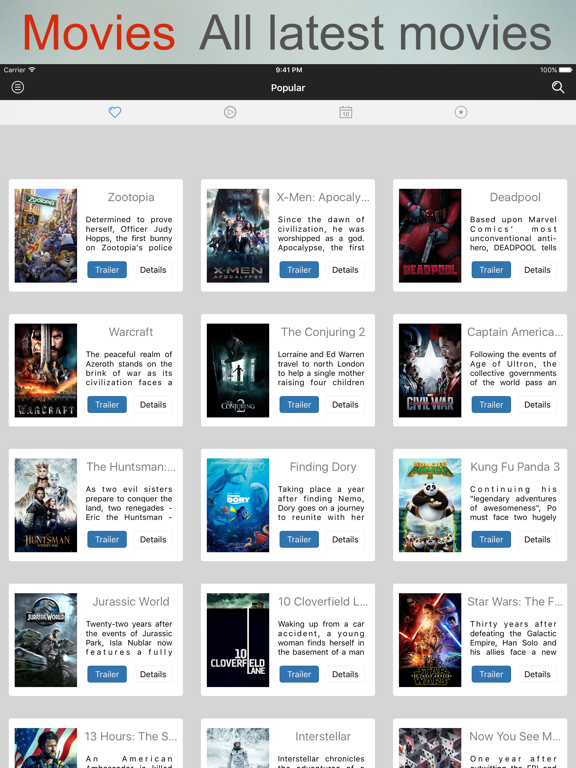Open Zootopia details
Viewport: 576px width, 768px height.
(x=153, y=270)
